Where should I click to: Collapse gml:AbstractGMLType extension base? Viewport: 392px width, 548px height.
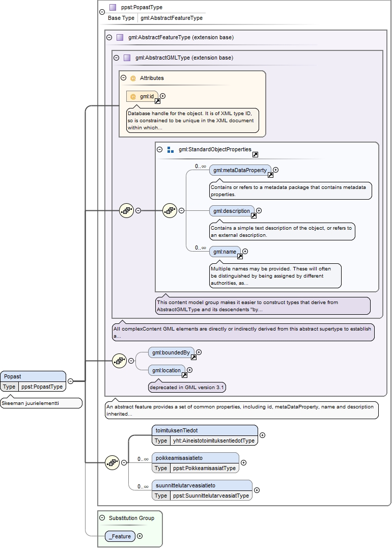(x=117, y=58)
